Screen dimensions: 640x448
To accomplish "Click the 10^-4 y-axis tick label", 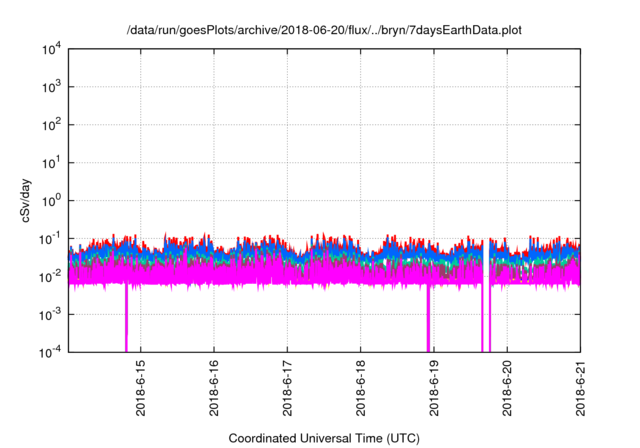I will 50,352.
